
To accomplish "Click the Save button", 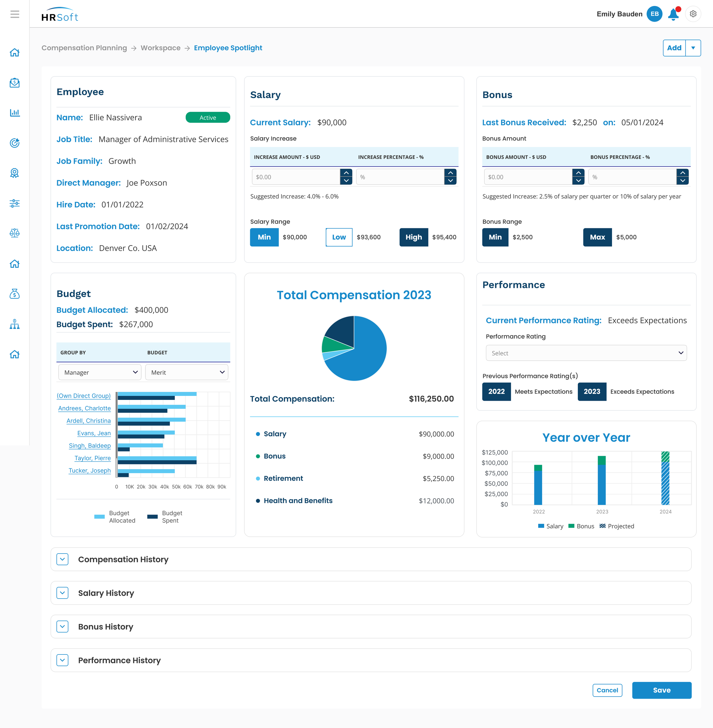I will (661, 690).
